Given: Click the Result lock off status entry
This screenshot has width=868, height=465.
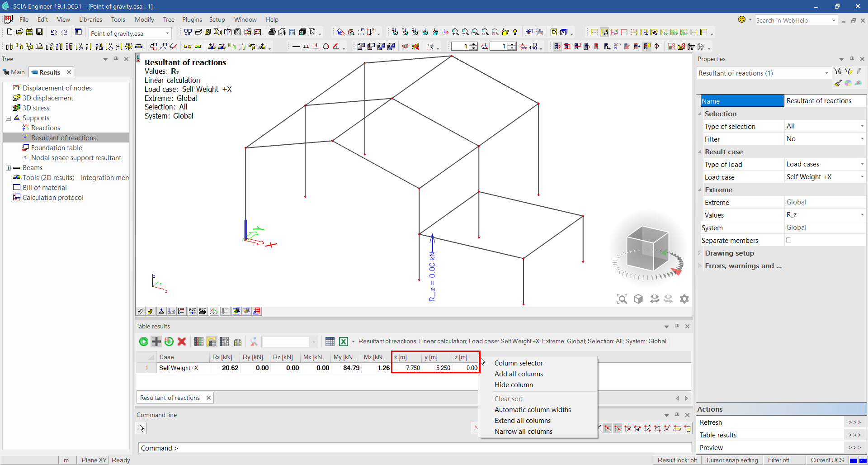Looking at the screenshot, I should (x=677, y=460).
